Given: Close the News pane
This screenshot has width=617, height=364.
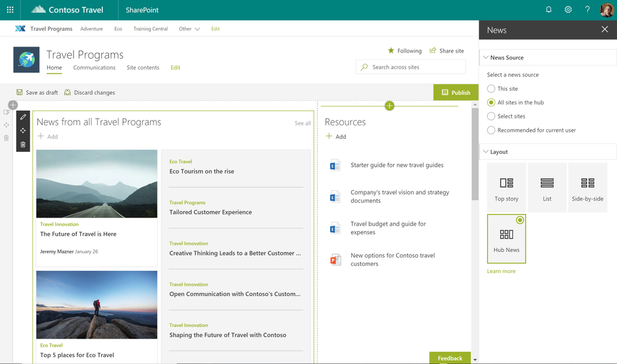Looking at the screenshot, I should click(x=605, y=30).
